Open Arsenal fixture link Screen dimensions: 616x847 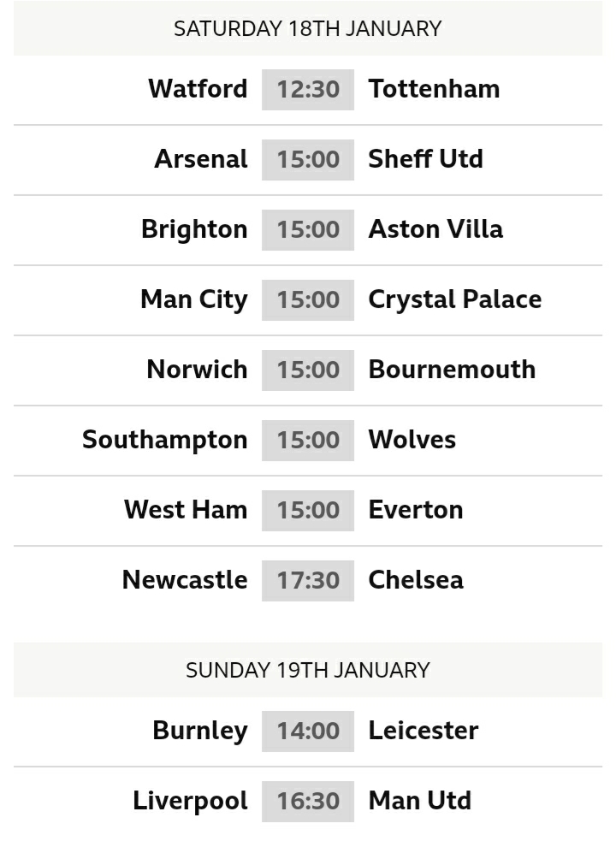click(201, 159)
